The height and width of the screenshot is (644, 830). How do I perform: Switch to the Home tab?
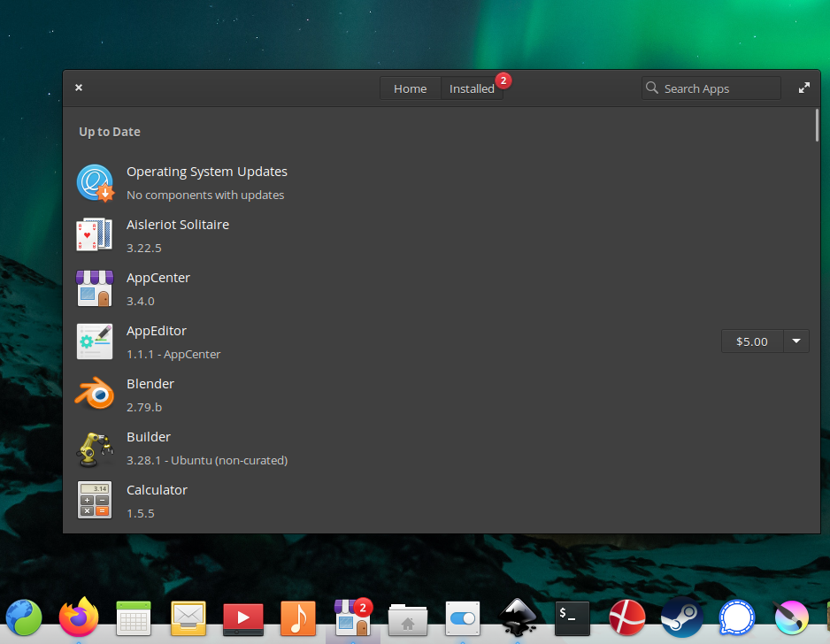coord(411,88)
